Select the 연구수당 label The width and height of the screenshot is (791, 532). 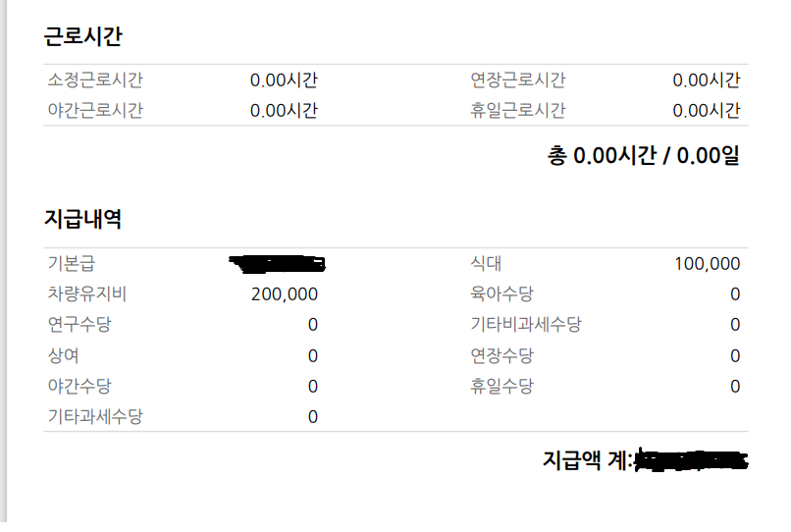point(79,325)
